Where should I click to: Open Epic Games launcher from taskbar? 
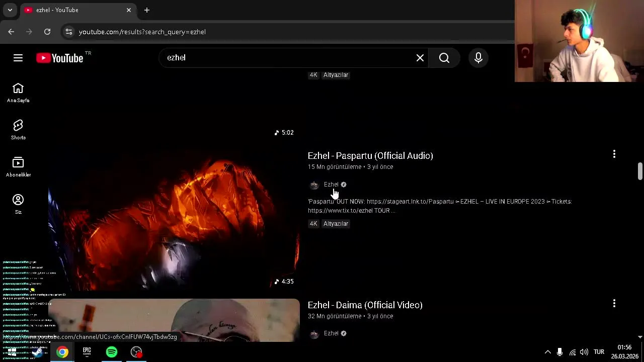click(87, 352)
